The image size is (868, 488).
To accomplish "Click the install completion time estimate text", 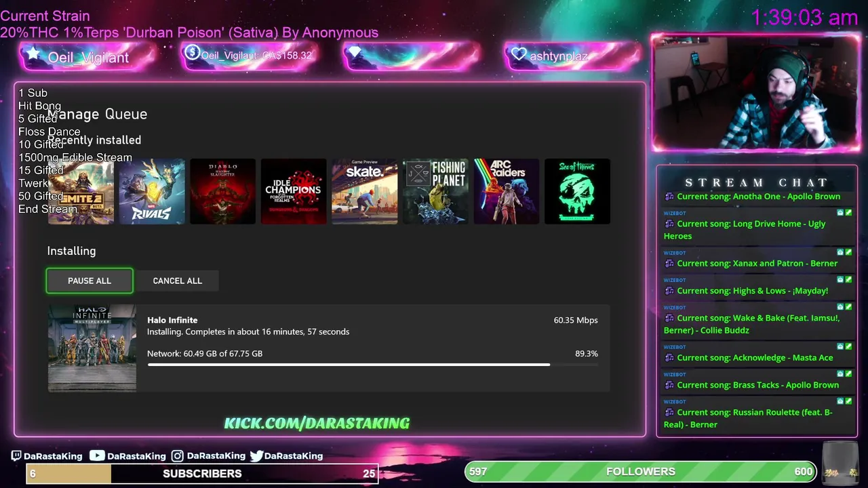I will pos(248,331).
